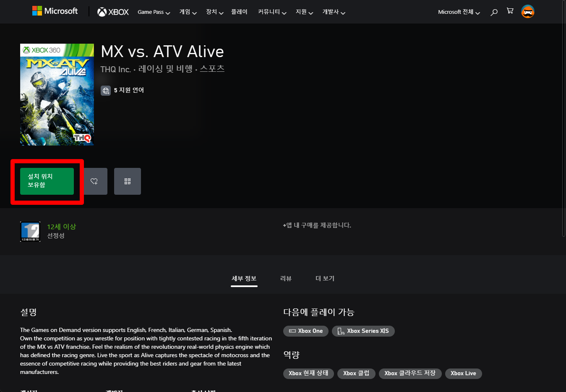
Task: Click the 다음에 플레이 가능 heading
Action: 319,312
